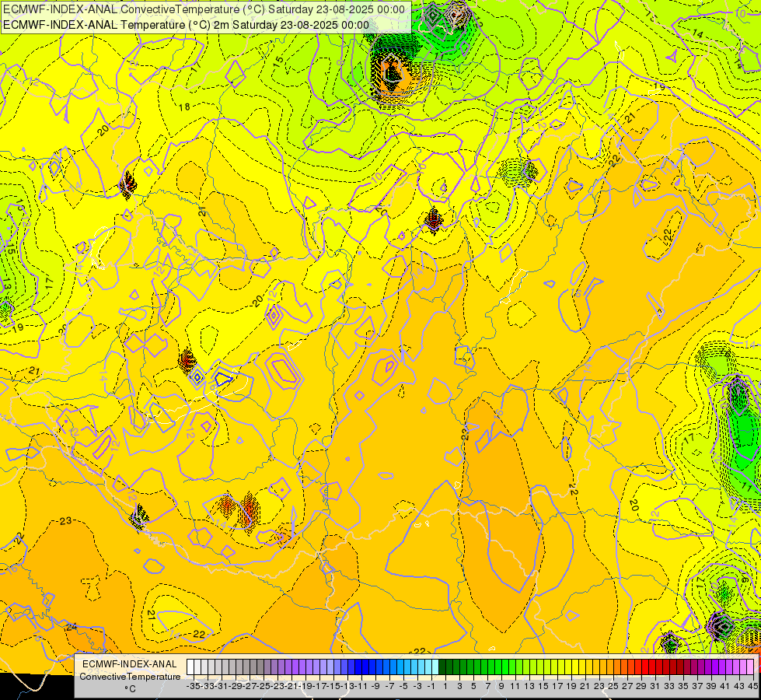This screenshot has height=700, width=761.
Task: Click the contour label 18 on map
Action: [x=184, y=107]
